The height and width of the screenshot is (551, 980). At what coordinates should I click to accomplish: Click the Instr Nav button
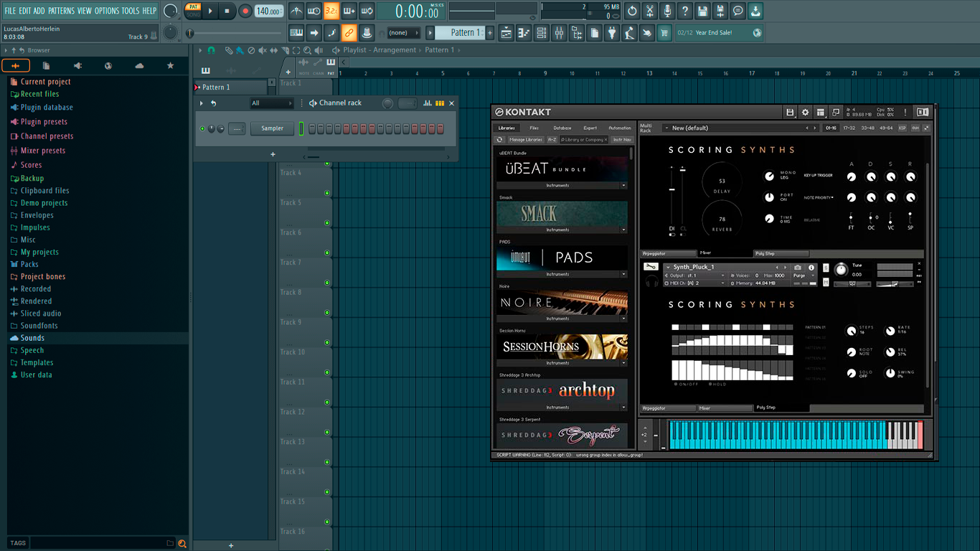click(x=622, y=140)
